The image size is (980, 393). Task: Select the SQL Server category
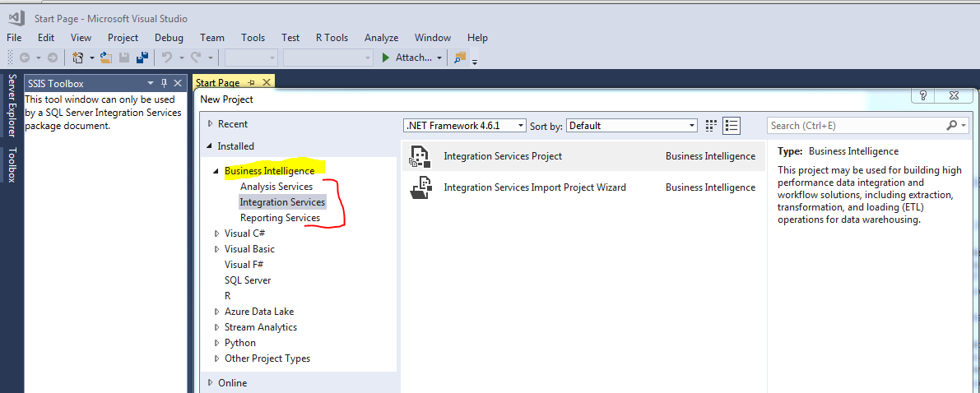(248, 280)
